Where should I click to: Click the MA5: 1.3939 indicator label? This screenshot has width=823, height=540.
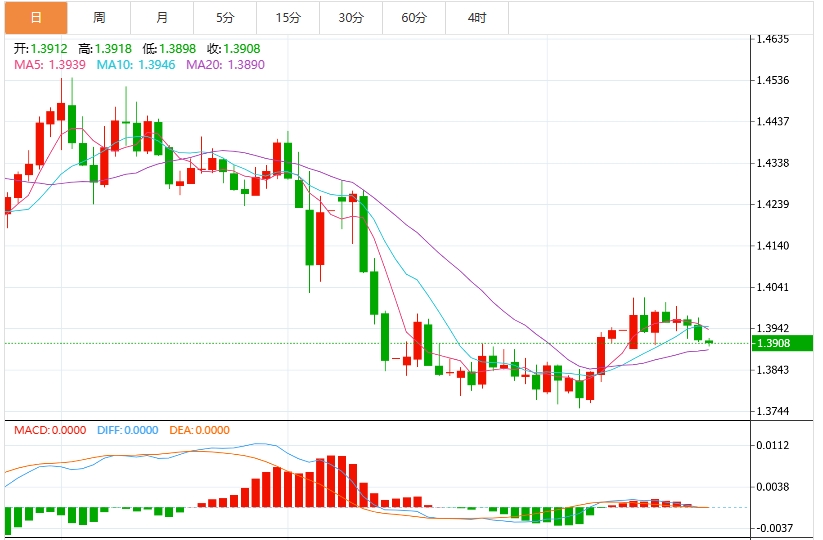point(50,65)
